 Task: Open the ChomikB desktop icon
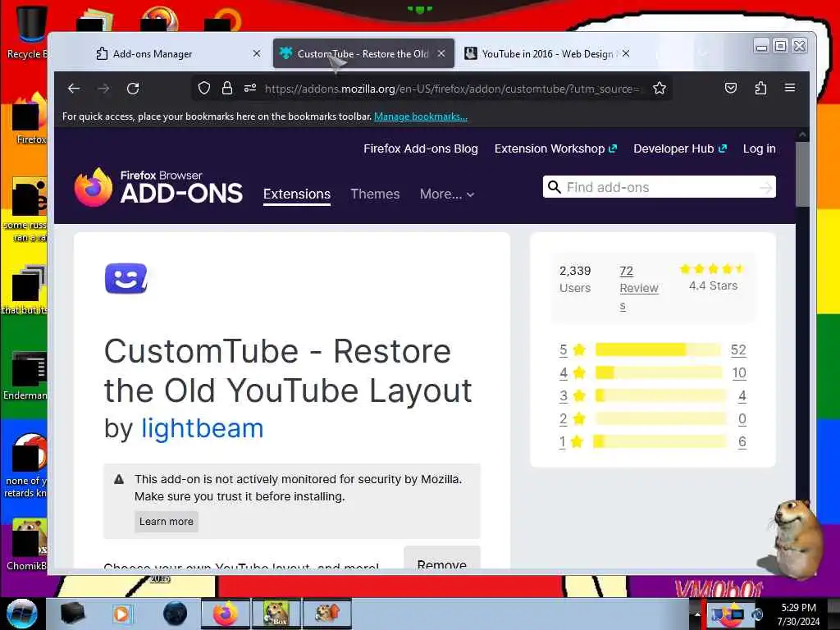pyautogui.click(x=27, y=545)
